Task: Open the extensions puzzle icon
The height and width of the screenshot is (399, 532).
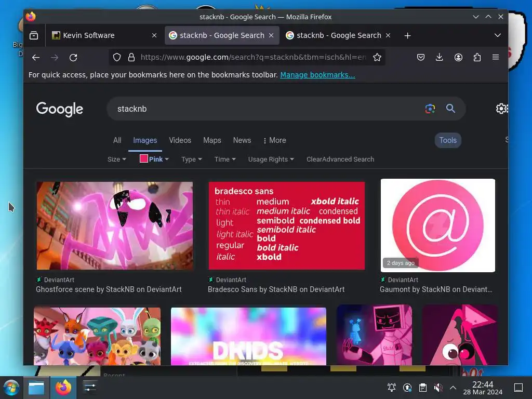Action: coord(477,57)
